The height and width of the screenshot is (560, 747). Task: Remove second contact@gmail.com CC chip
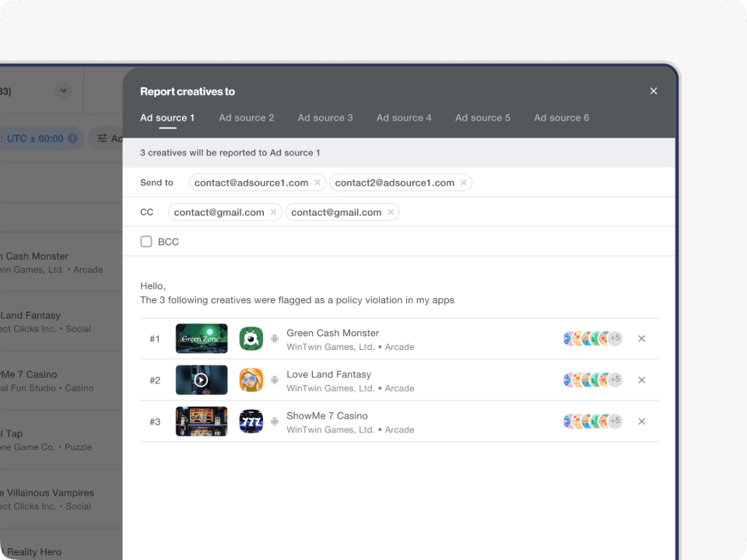tap(391, 212)
